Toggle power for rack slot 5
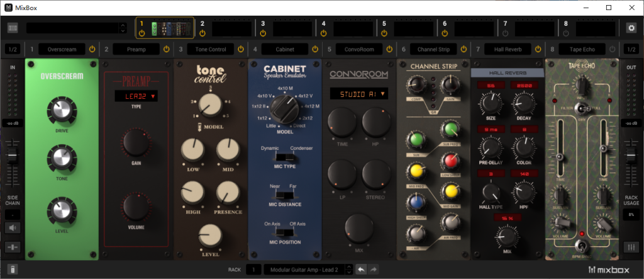This screenshot has width=644, height=279. coord(384,33)
